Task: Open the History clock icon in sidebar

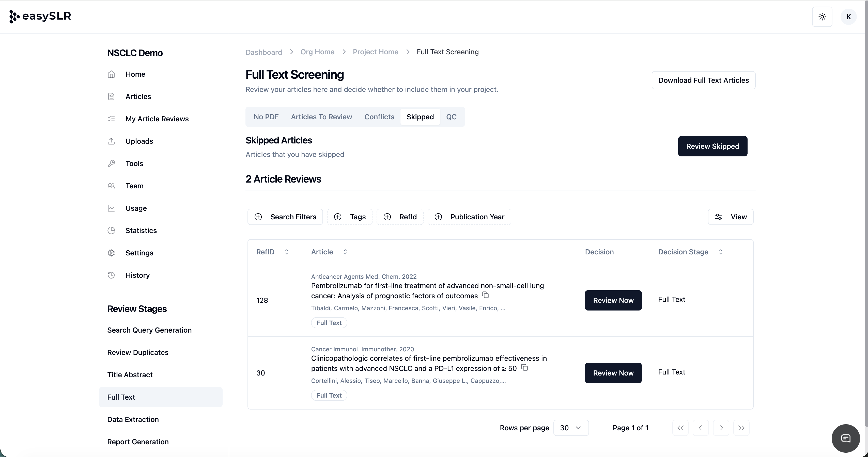Action: (111, 275)
